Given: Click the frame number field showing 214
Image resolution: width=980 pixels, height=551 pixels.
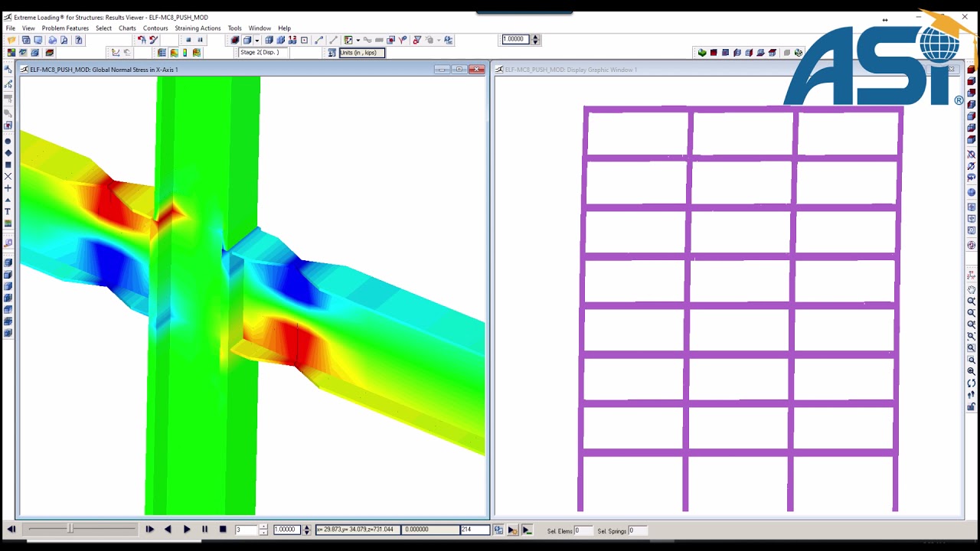Looking at the screenshot, I should click(x=475, y=530).
